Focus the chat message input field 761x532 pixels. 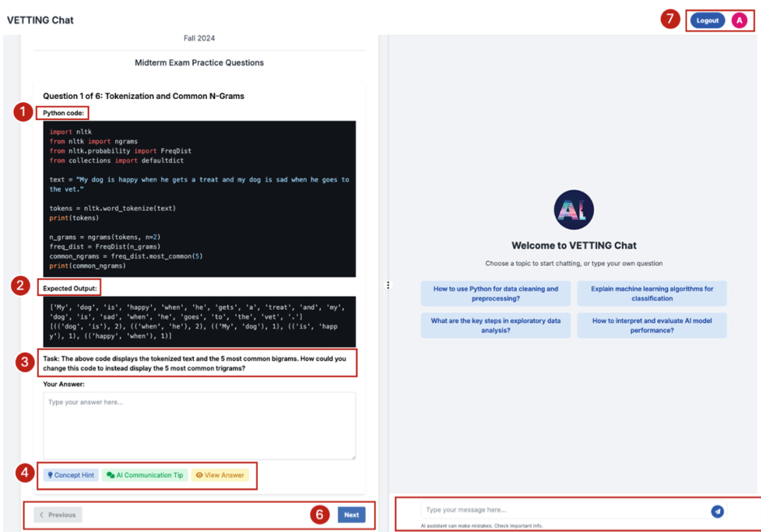click(x=565, y=509)
